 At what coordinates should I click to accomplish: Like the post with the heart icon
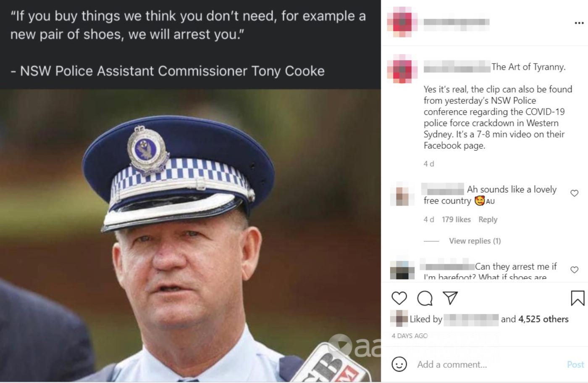(399, 298)
